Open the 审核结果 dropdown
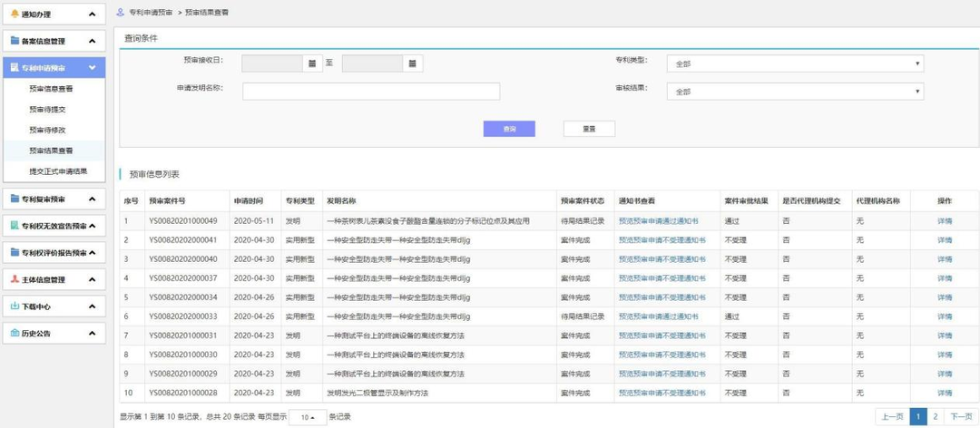The width and height of the screenshot is (980, 428). (795, 92)
